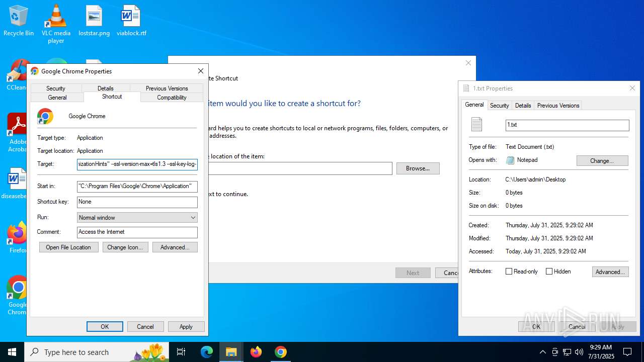This screenshot has width=644, height=362.
Task: Click the Notepad icon beside Opens with
Action: (x=510, y=160)
